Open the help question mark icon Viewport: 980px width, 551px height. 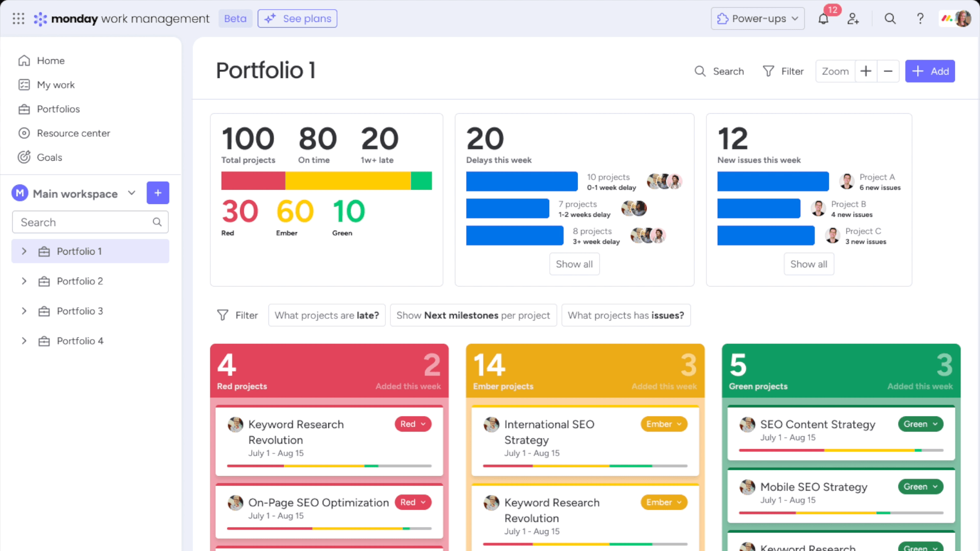[920, 19]
